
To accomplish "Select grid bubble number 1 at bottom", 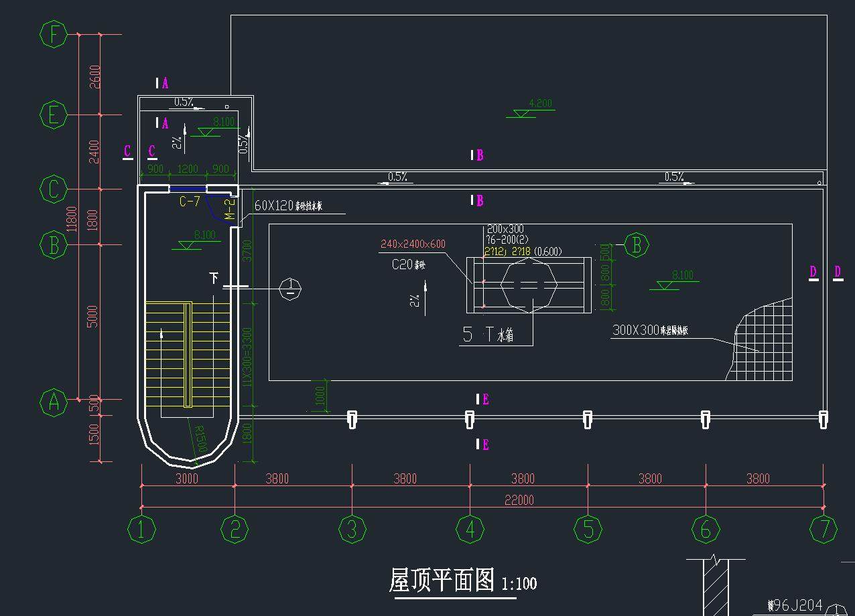I will tap(141, 529).
